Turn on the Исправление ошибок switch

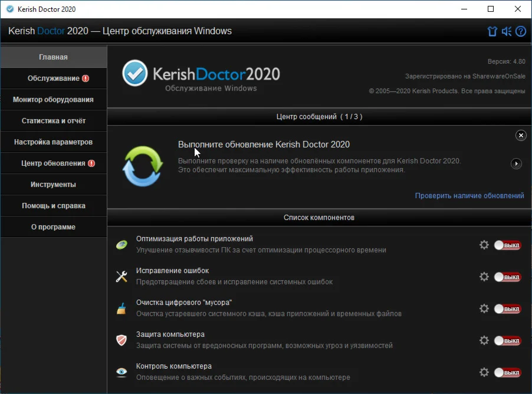pyautogui.click(x=507, y=277)
